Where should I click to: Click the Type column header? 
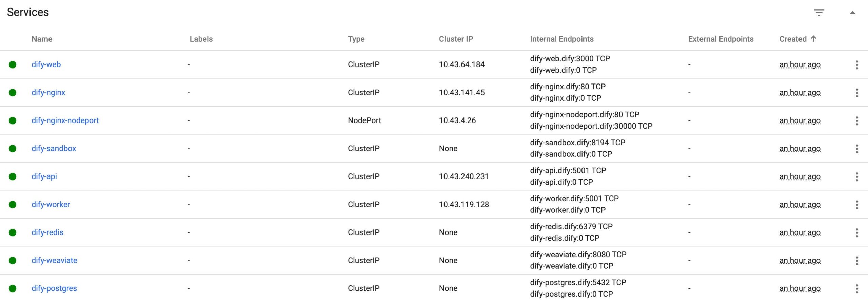(356, 39)
